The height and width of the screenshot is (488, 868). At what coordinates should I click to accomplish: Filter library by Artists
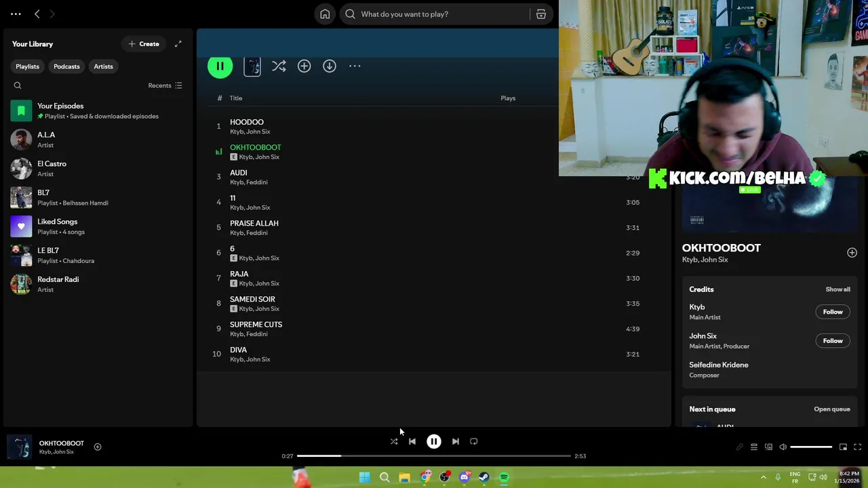pos(103,66)
